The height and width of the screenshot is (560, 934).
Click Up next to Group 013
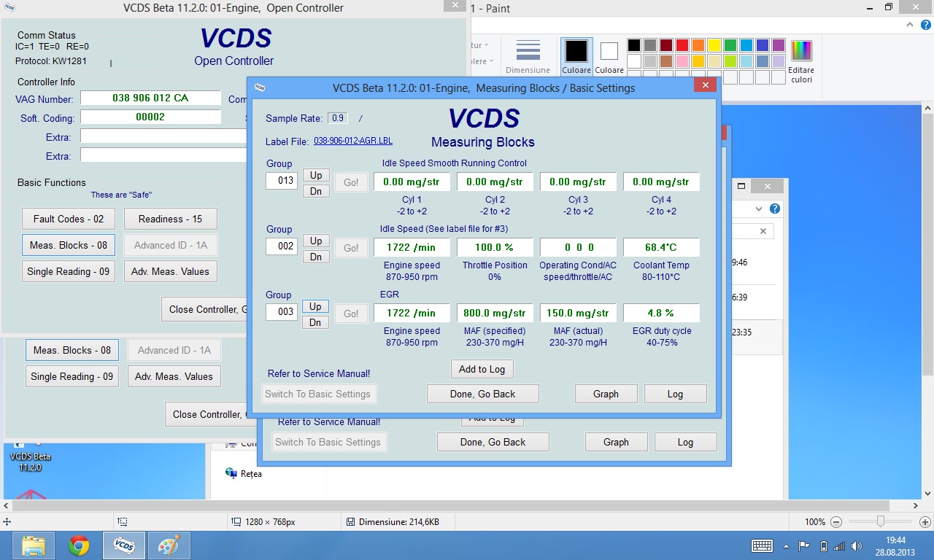(316, 175)
